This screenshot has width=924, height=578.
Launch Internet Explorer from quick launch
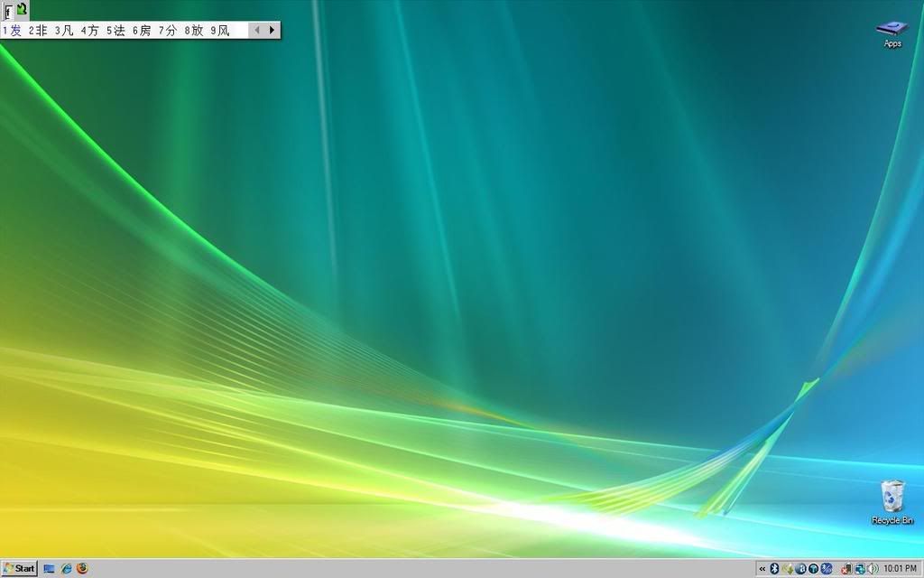(66, 569)
